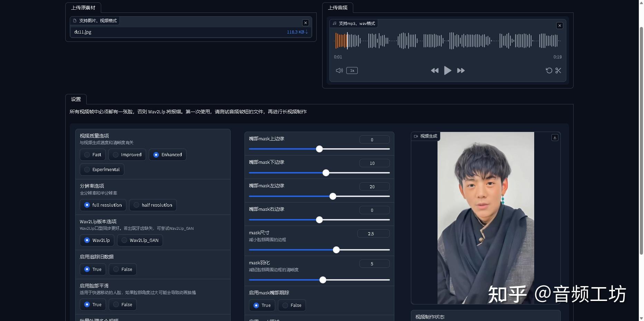Image resolution: width=644 pixels, height=321 pixels.
Task: Switch to the 上传音频 tab
Action: point(338,8)
